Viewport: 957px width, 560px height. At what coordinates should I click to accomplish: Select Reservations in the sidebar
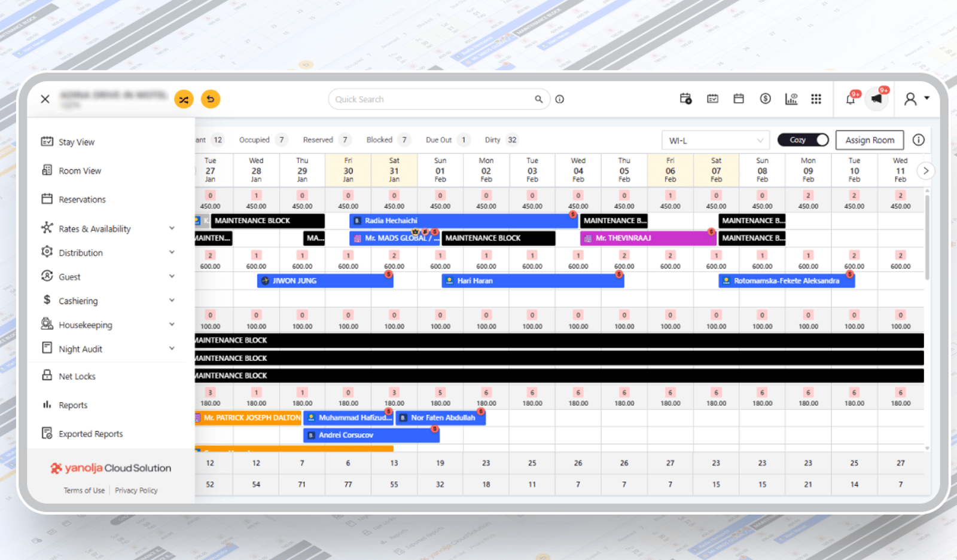tap(82, 199)
